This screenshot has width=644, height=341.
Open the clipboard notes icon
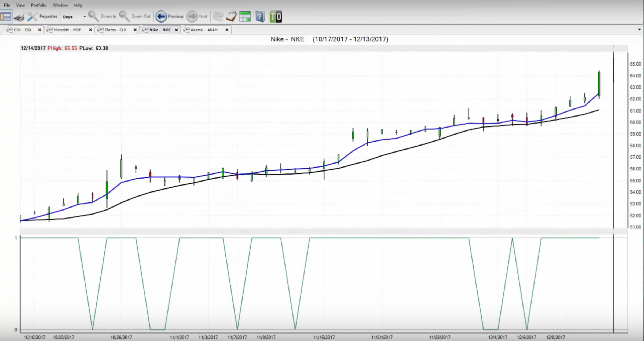(232, 16)
